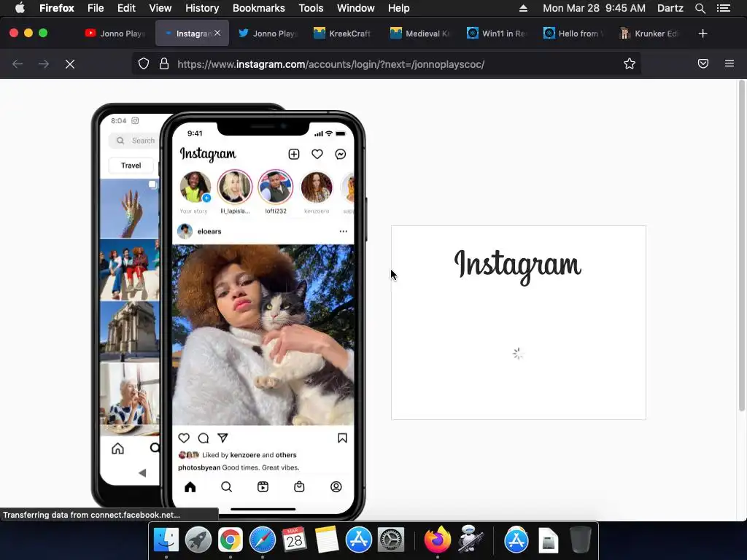Switch to the Win11 in React tab
This screenshot has width=747, height=560.
tap(498, 34)
